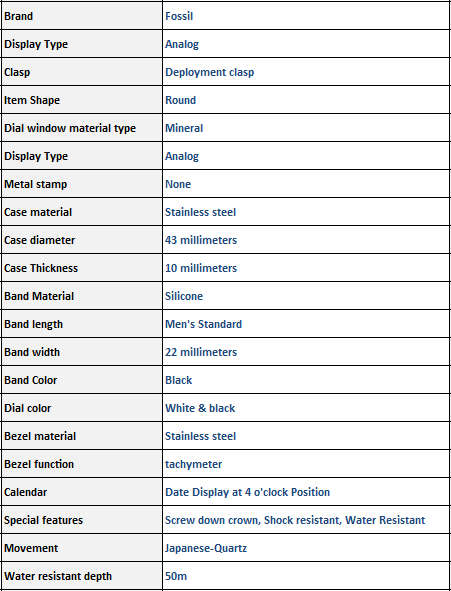Click Date Display at 4 o'clock Position
Viewport: 451px width, 591px height.
248,492
